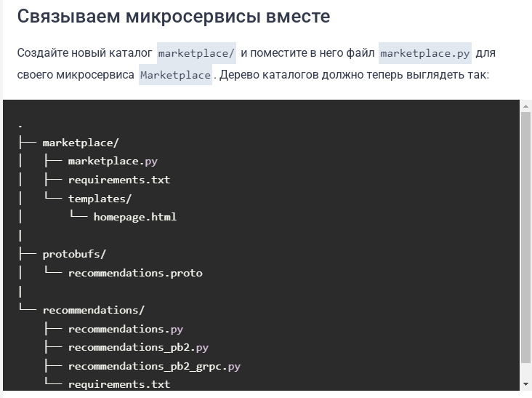Select requirements.txt under the recommendations folder
The width and height of the screenshot is (532, 398).
click(118, 384)
